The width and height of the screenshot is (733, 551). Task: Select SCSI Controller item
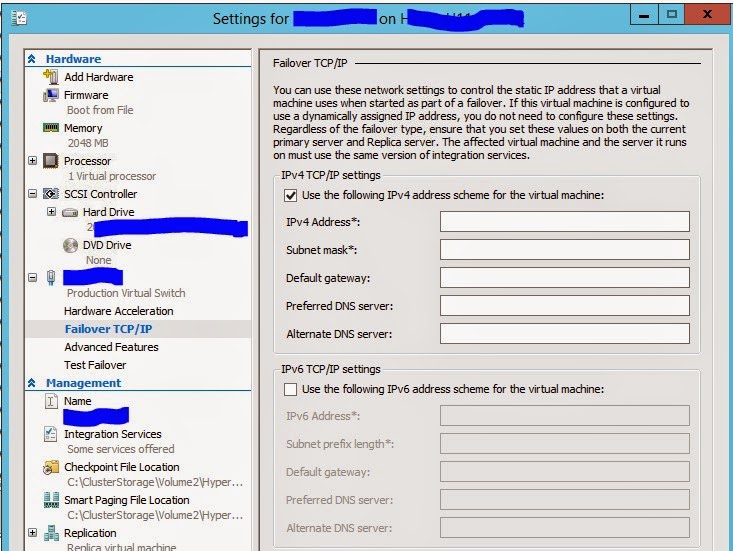pos(101,194)
